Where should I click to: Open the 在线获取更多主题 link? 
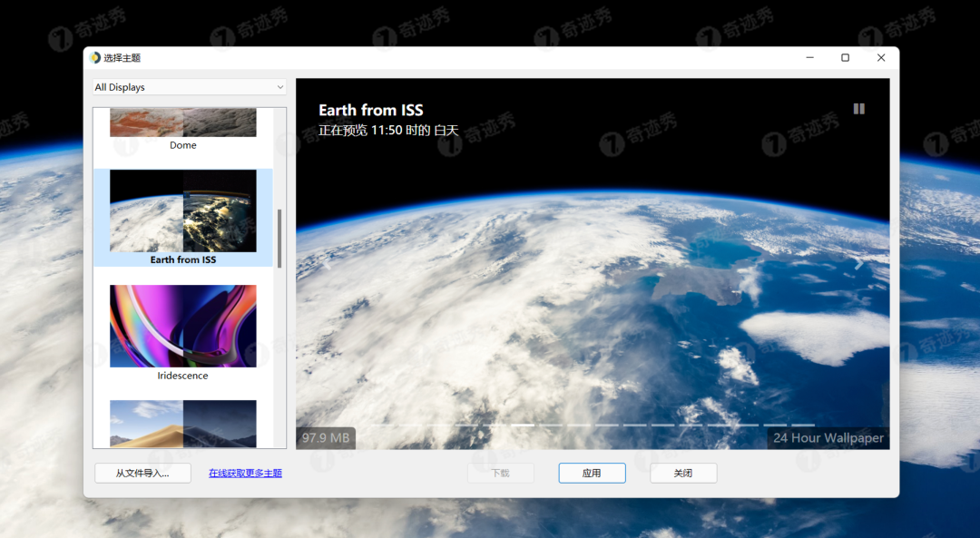click(x=245, y=473)
